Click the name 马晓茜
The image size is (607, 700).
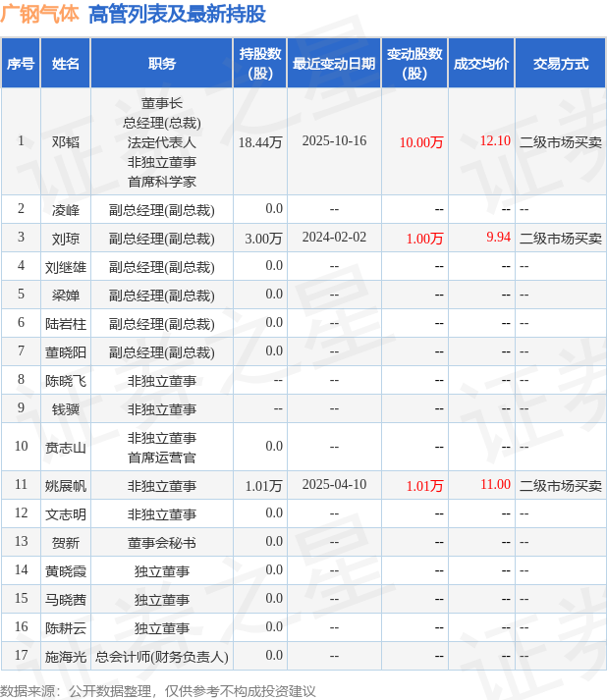65,600
